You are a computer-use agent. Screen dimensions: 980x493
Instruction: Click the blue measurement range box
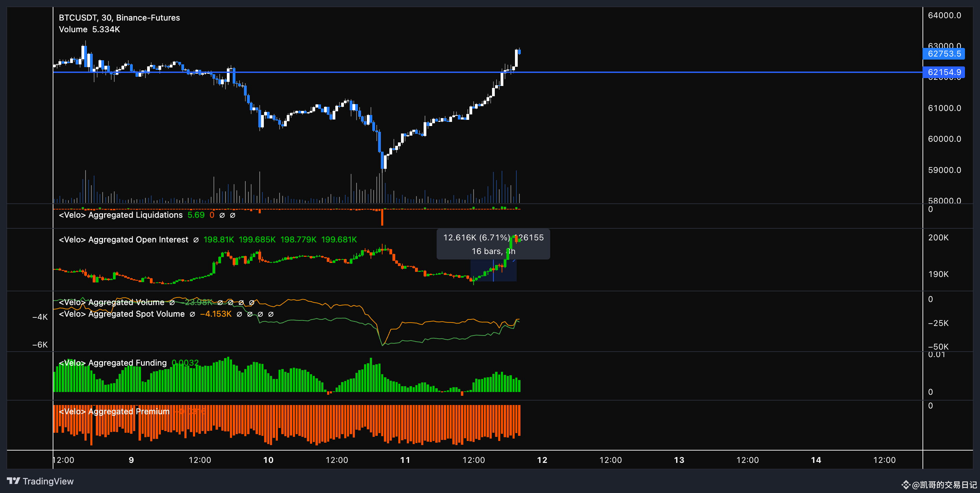493,271
